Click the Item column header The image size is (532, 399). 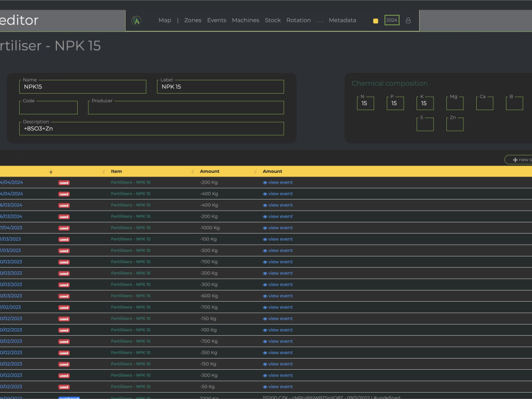point(117,171)
